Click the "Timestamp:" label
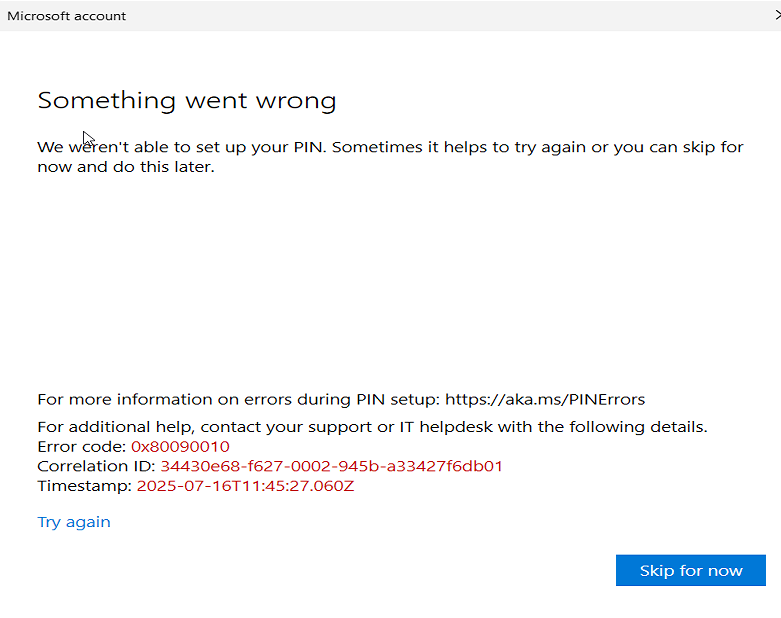 (x=84, y=487)
